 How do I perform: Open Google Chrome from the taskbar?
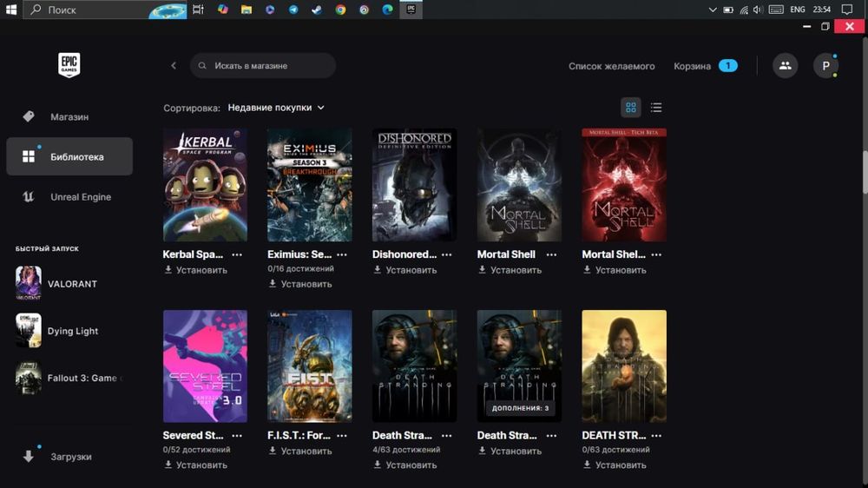click(x=340, y=10)
